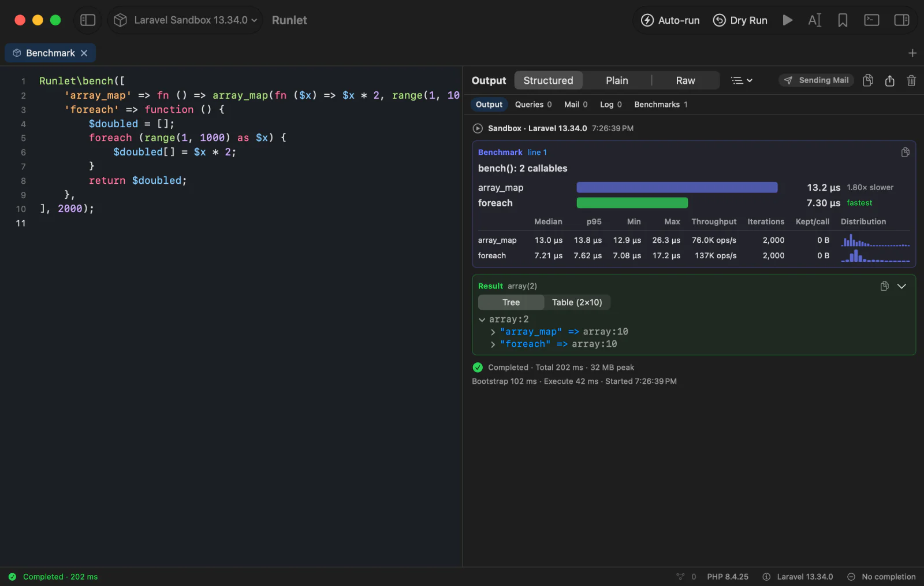Toggle the left sidebar panel icon
The image size is (924, 586).
click(88, 20)
